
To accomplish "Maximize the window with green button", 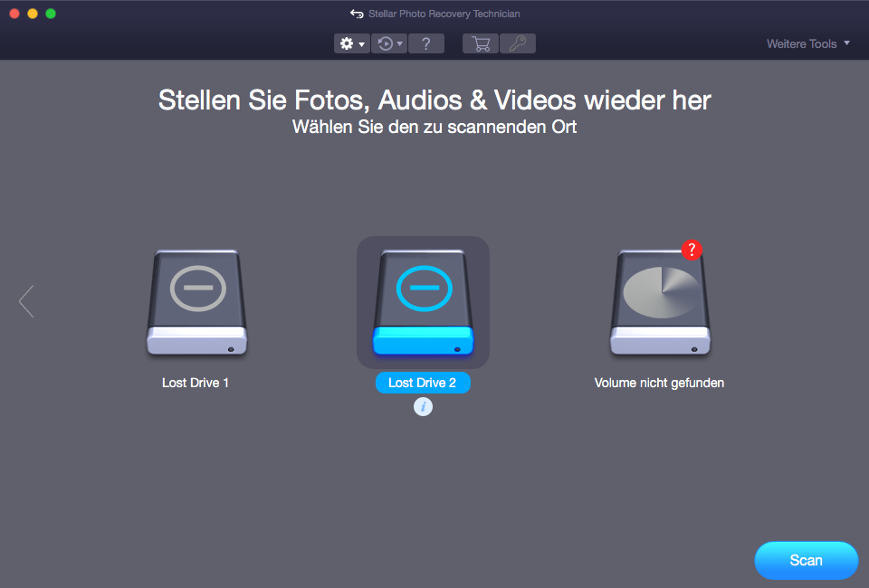I will 51,14.
